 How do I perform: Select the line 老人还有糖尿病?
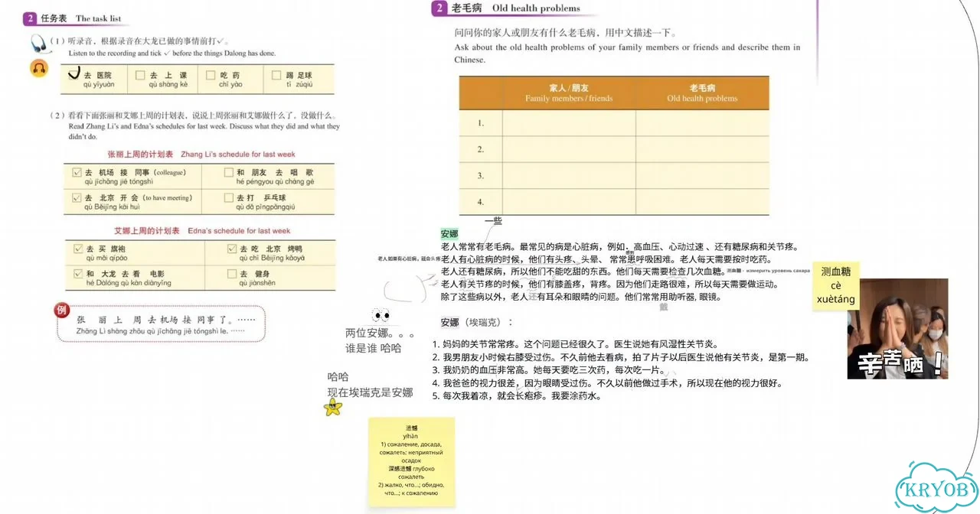(x=583, y=272)
